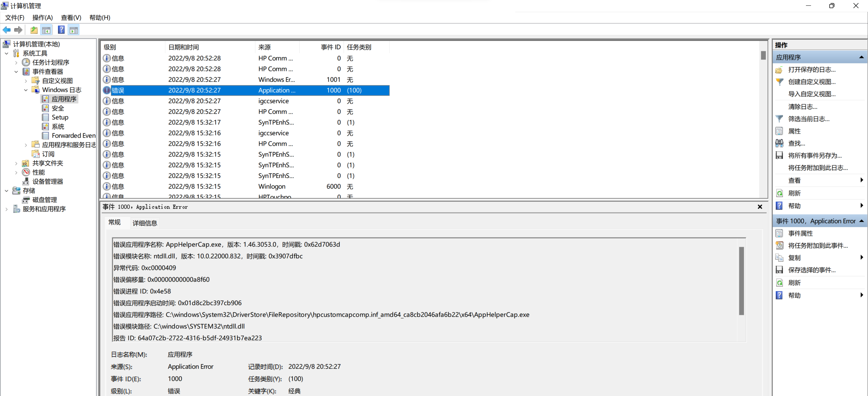This screenshot has width=868, height=396.
Task: Click the event details vertical scrollbar
Action: [x=742, y=281]
